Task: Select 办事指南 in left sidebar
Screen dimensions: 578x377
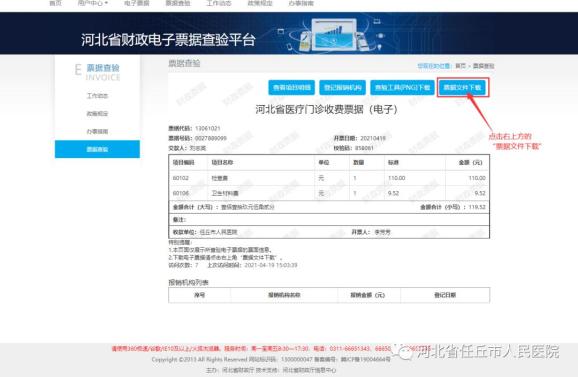Action: click(x=97, y=131)
